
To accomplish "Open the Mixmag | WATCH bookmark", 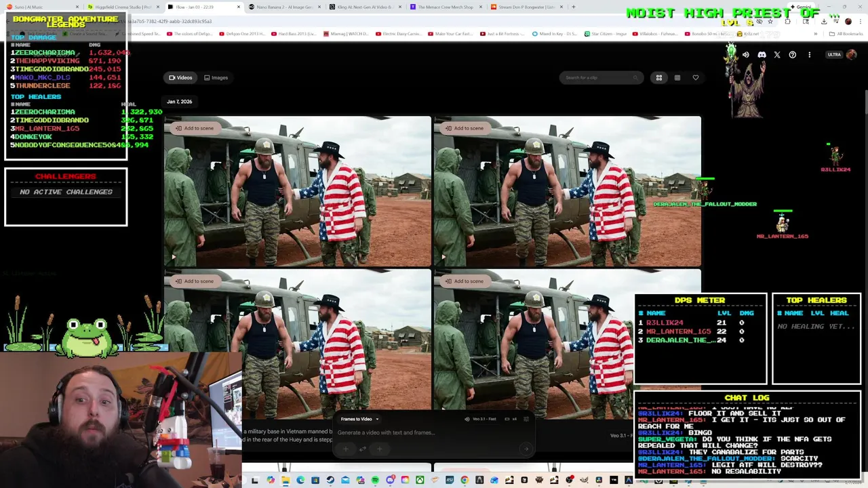I will point(346,34).
